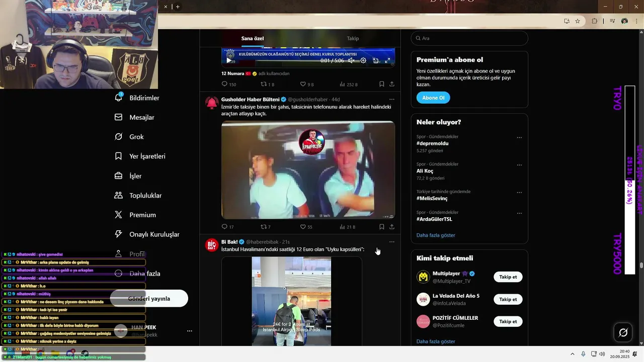Switch to Takip tab

353,39
